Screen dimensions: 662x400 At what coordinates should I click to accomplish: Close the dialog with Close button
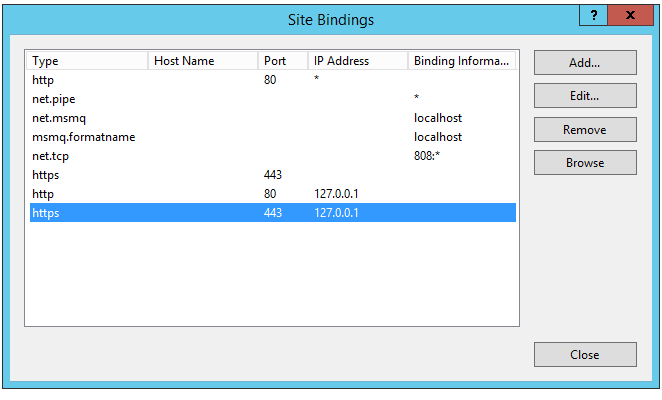(x=585, y=355)
